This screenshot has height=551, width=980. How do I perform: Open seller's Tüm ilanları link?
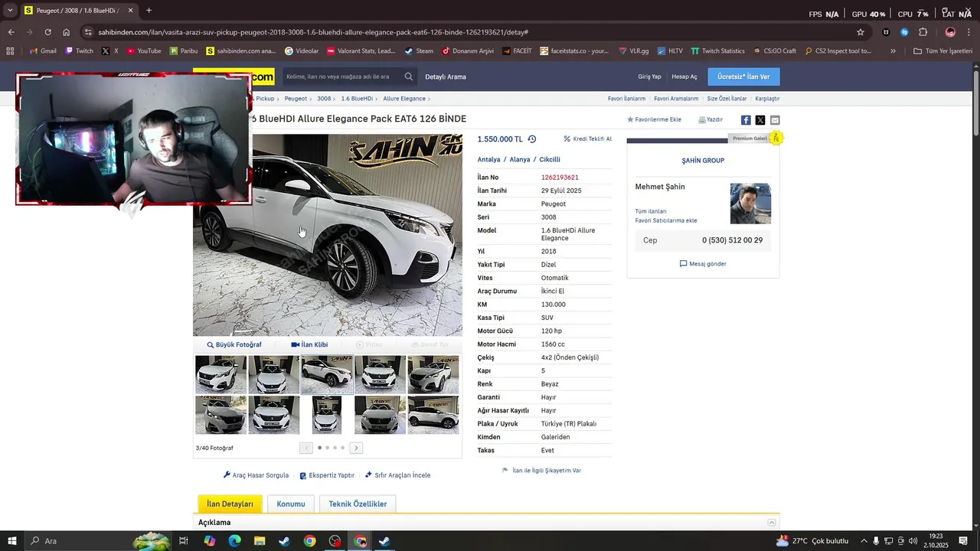click(651, 211)
